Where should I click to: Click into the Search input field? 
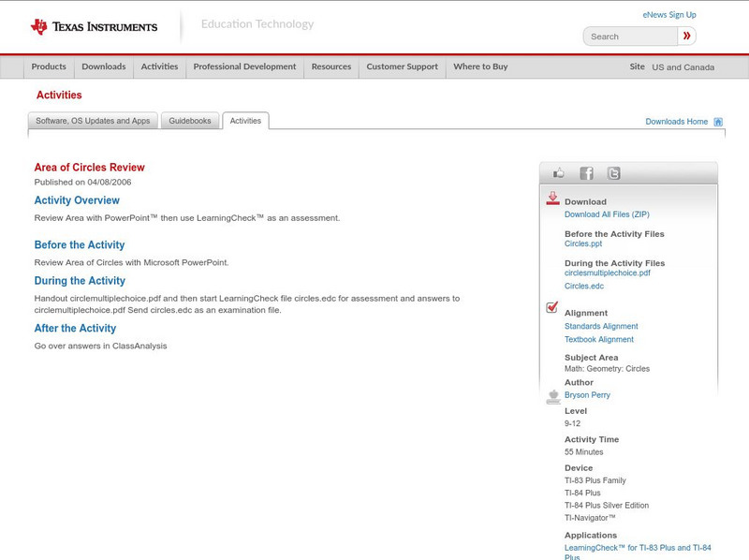[x=631, y=37]
